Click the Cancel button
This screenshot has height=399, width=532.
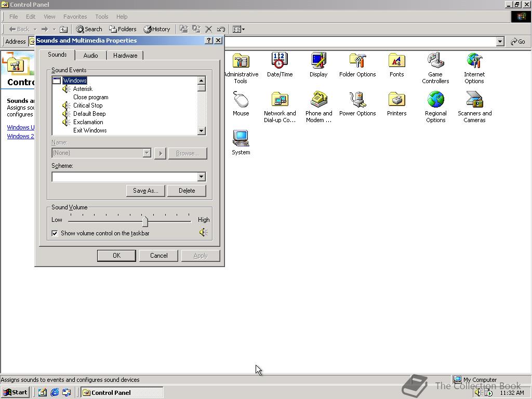[x=159, y=256]
